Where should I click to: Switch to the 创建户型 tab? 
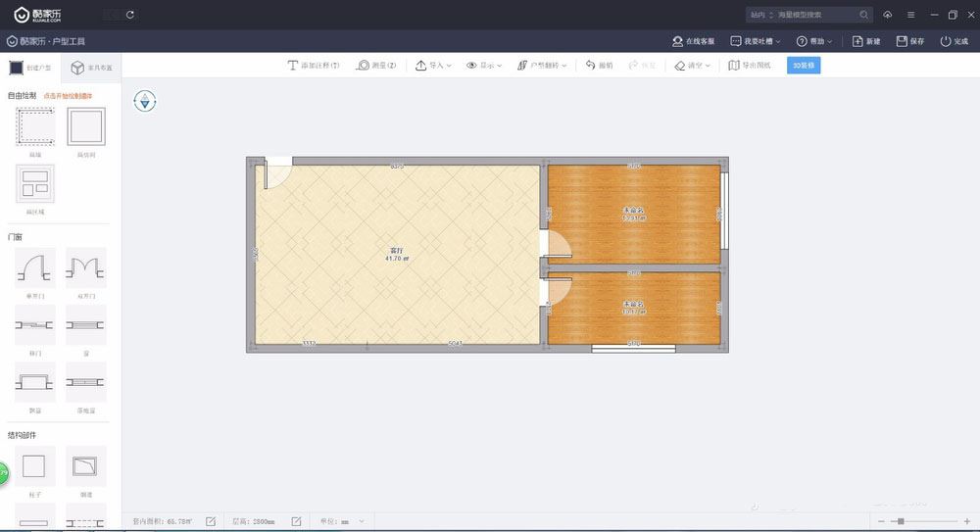(30, 68)
